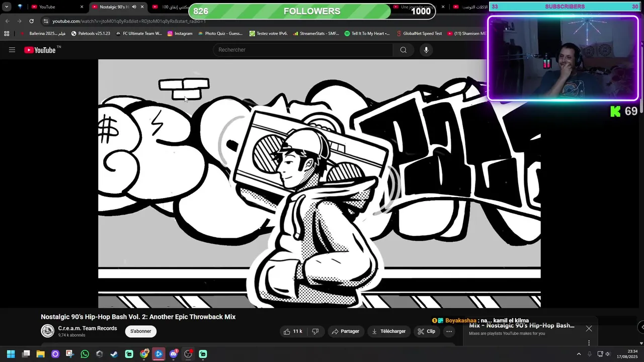
Task: Like the video with thumbs-up 11 k
Action: tap(293, 331)
